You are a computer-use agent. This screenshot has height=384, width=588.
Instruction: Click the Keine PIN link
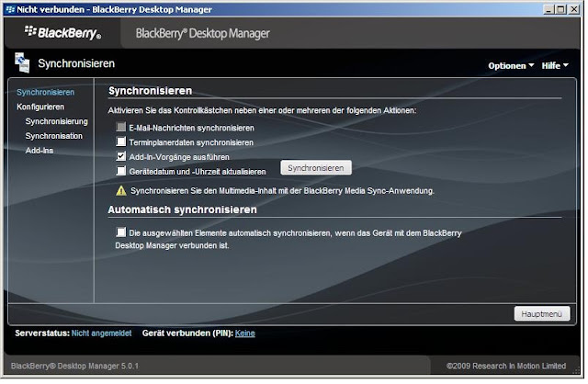[x=245, y=333]
